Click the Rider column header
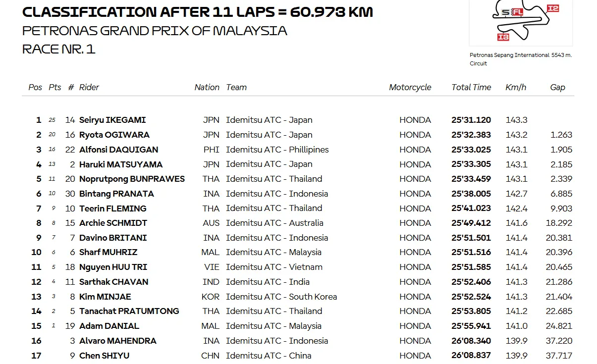 click(x=89, y=87)
